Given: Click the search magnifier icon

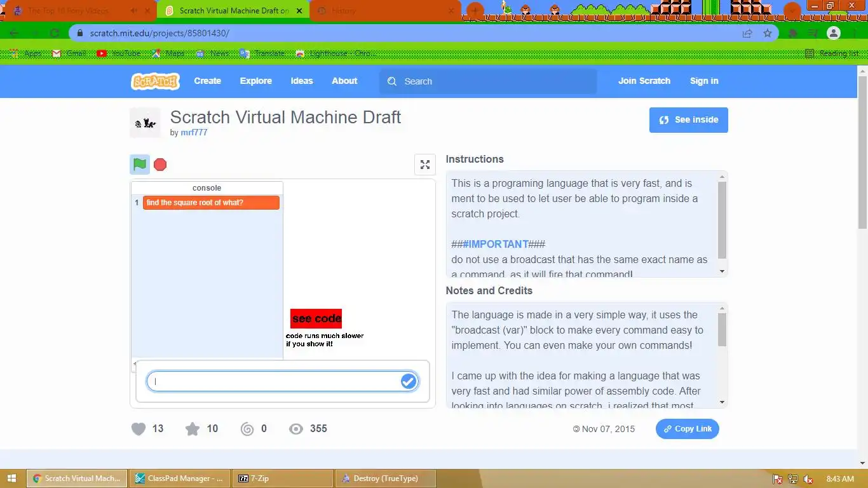Looking at the screenshot, I should tap(392, 81).
